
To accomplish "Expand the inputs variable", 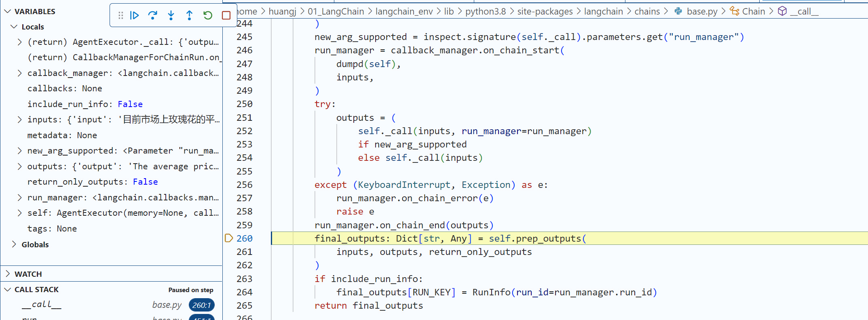I will 20,120.
